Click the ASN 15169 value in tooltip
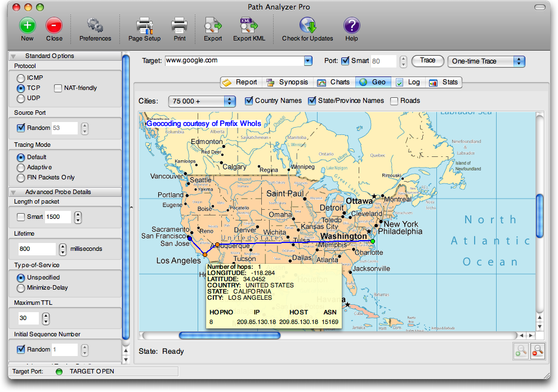The width and height of the screenshot is (558, 392). pos(330,322)
